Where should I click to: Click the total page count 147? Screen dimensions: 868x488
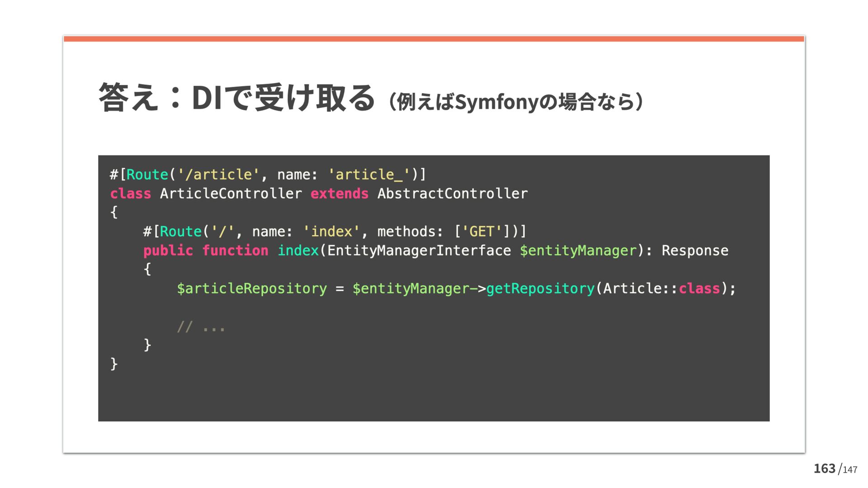click(850, 470)
